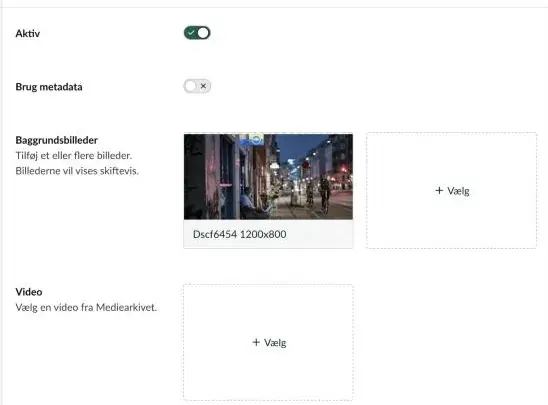Click 'Vælg en video fra Mediearkivet.' description

[x=86, y=308]
